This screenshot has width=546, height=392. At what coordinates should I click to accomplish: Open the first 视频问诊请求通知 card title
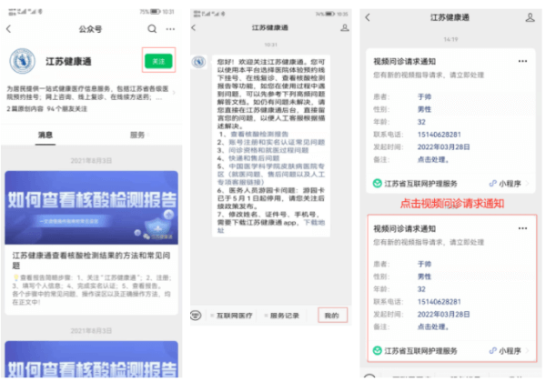click(x=405, y=62)
